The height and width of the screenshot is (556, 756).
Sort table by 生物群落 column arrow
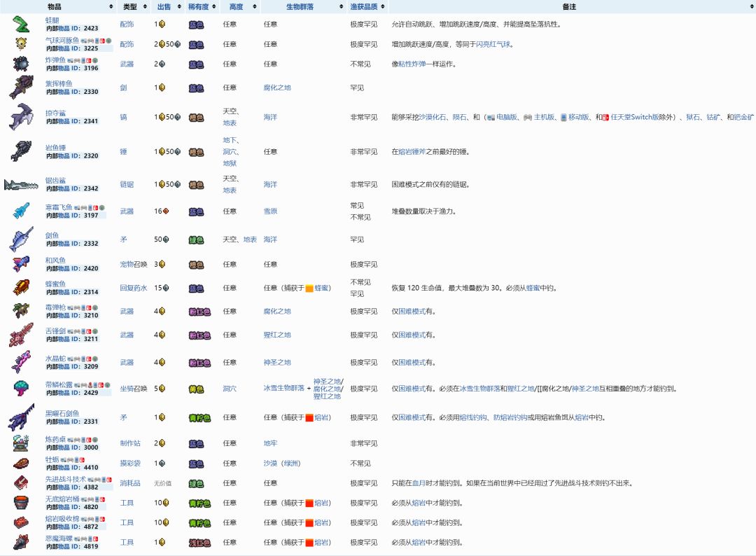[341, 7]
